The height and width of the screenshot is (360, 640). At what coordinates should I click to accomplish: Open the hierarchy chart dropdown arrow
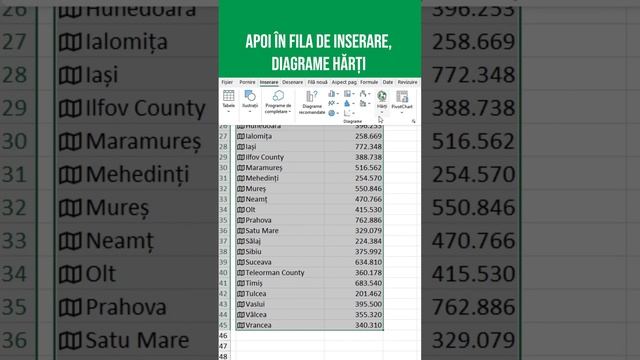(353, 94)
